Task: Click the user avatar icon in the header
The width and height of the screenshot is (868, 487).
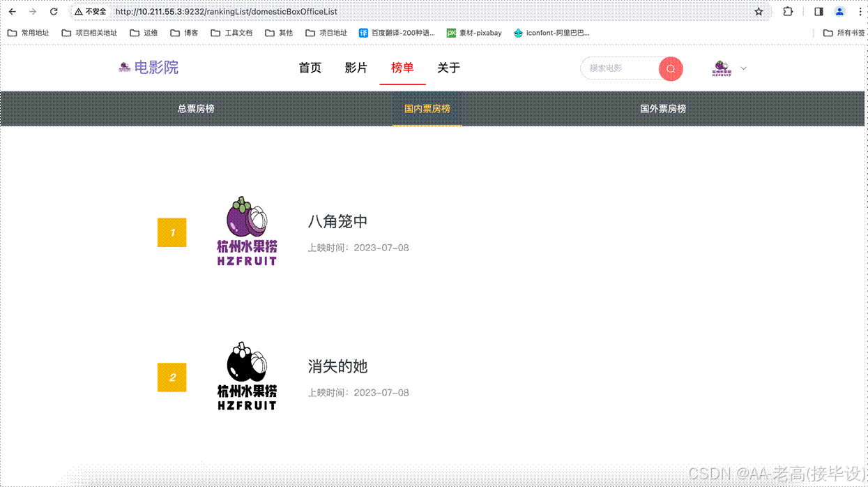Action: pyautogui.click(x=722, y=68)
